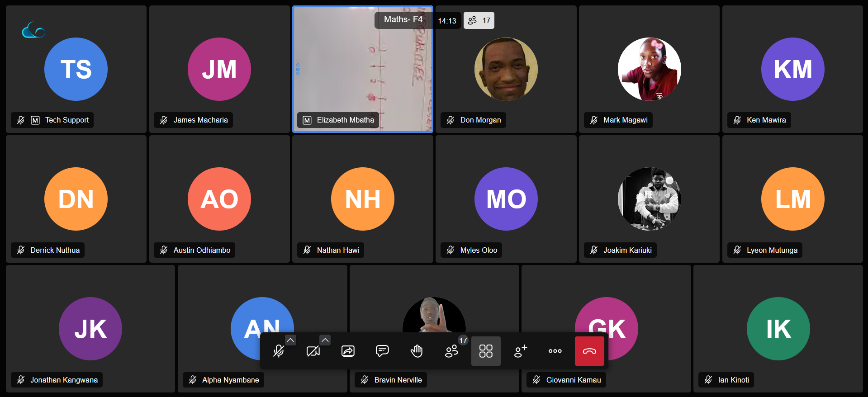Open the more actions menu
This screenshot has height=397, width=868.
[555, 351]
